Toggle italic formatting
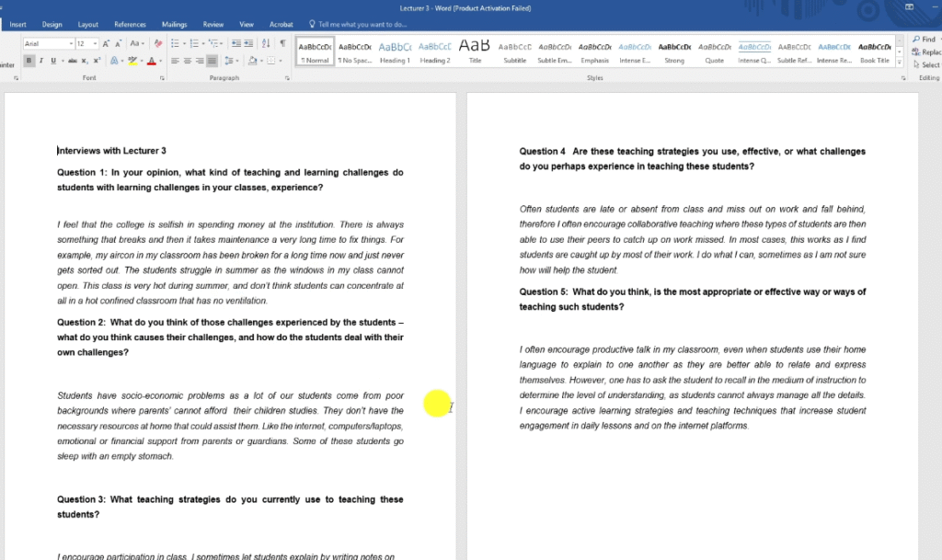The height and width of the screenshot is (560, 942). pos(40,61)
